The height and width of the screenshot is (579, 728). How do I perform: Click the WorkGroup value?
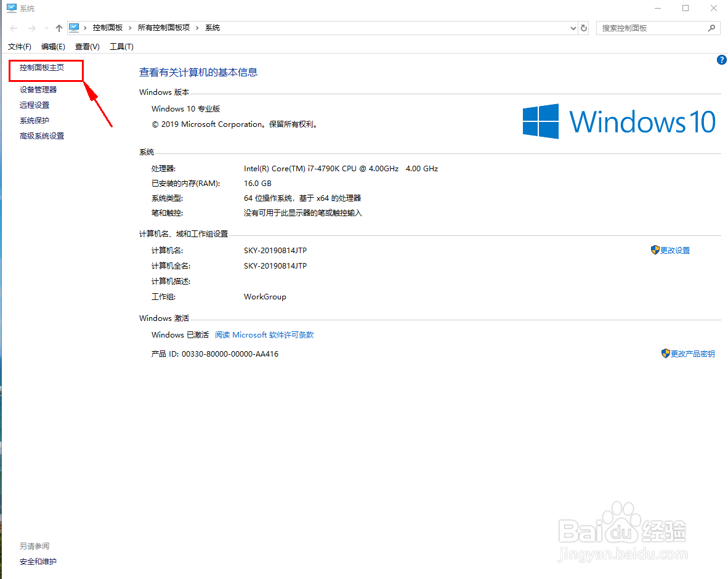pos(265,297)
